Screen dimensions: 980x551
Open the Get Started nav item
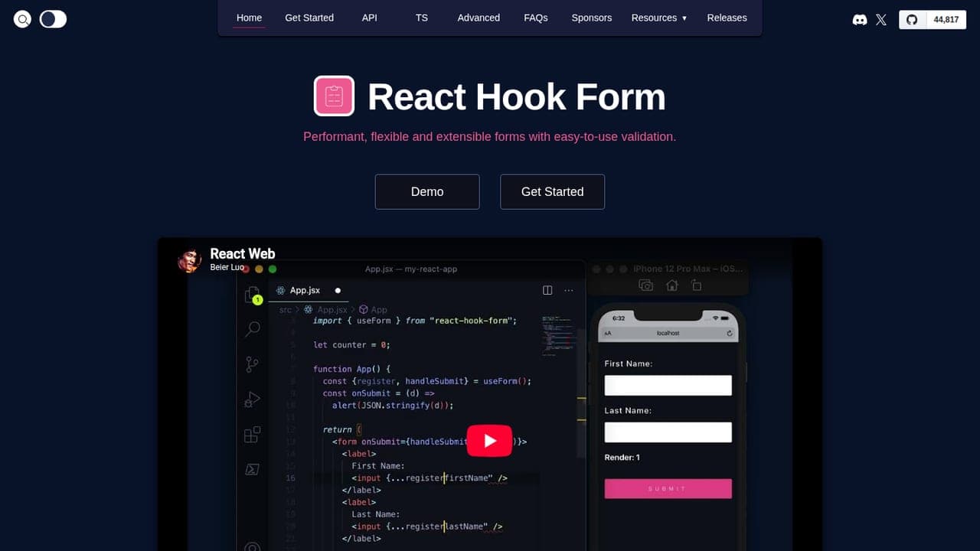coord(309,18)
